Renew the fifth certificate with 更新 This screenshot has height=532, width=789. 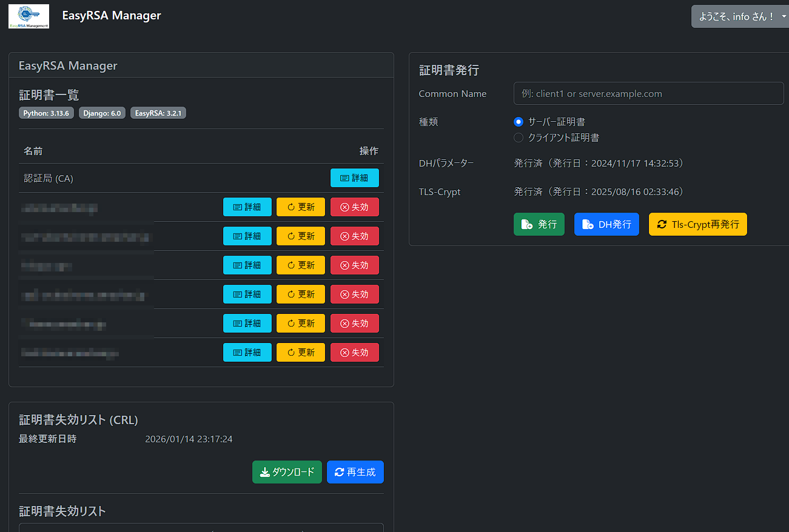(300, 324)
